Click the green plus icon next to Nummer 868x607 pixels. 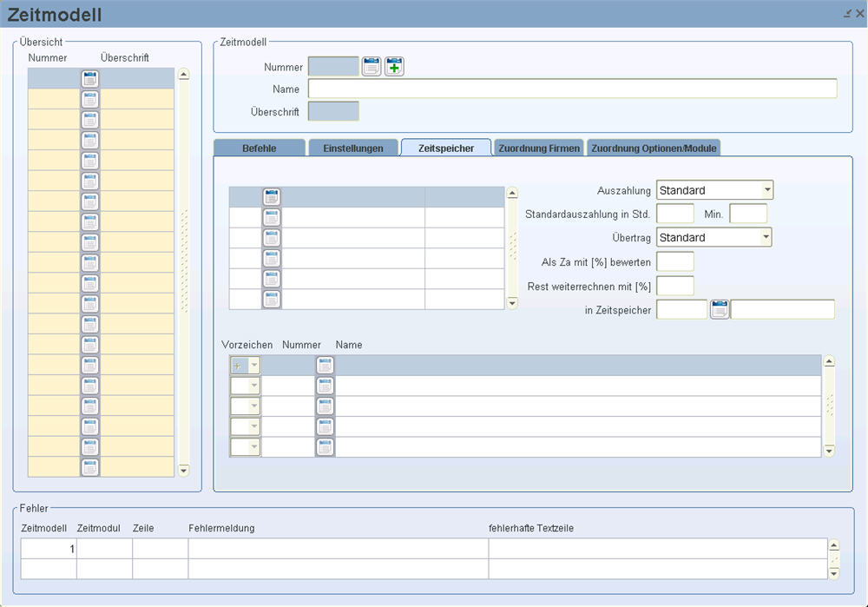tap(394, 67)
